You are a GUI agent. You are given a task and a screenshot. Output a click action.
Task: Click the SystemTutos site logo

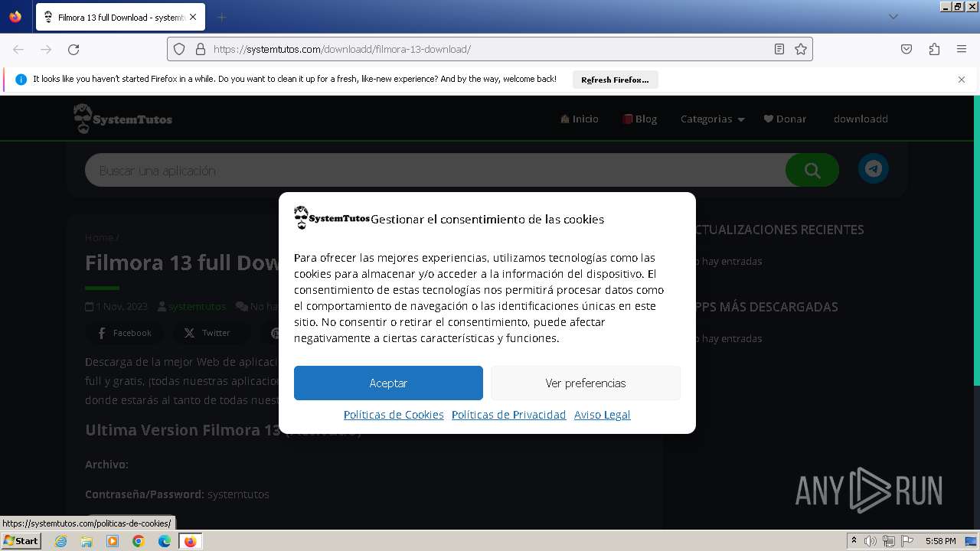click(122, 119)
